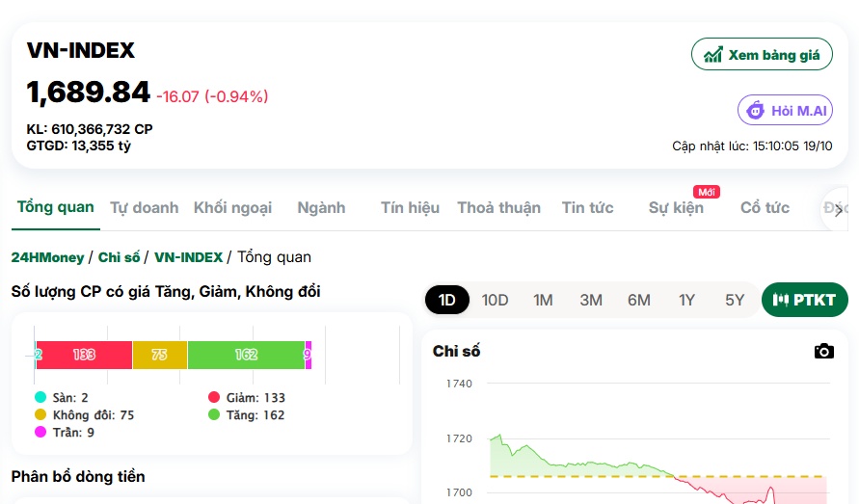Click the volume text KL: 610,366,732 CP

pos(90,129)
